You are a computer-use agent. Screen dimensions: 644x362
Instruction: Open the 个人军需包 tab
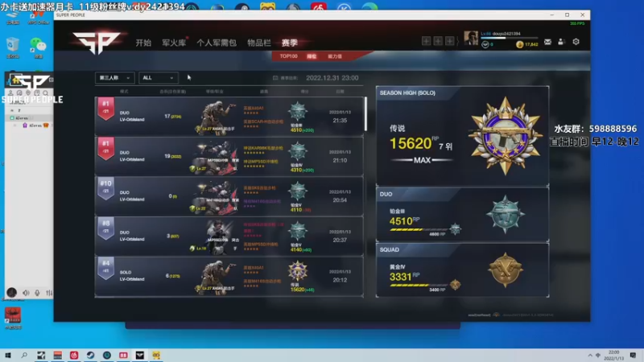tap(217, 43)
